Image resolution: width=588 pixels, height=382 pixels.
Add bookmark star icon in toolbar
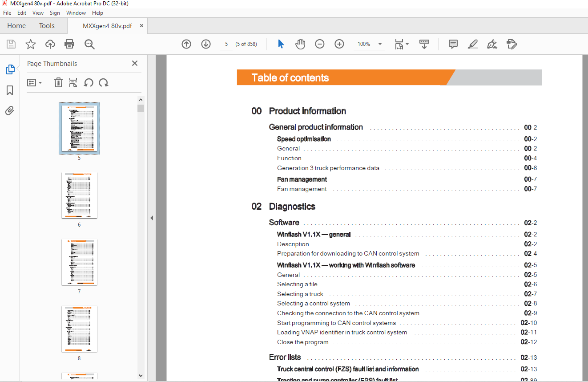[30, 44]
